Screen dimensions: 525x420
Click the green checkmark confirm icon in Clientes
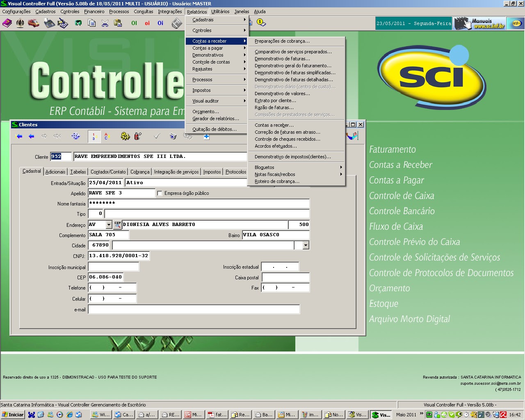tap(157, 136)
